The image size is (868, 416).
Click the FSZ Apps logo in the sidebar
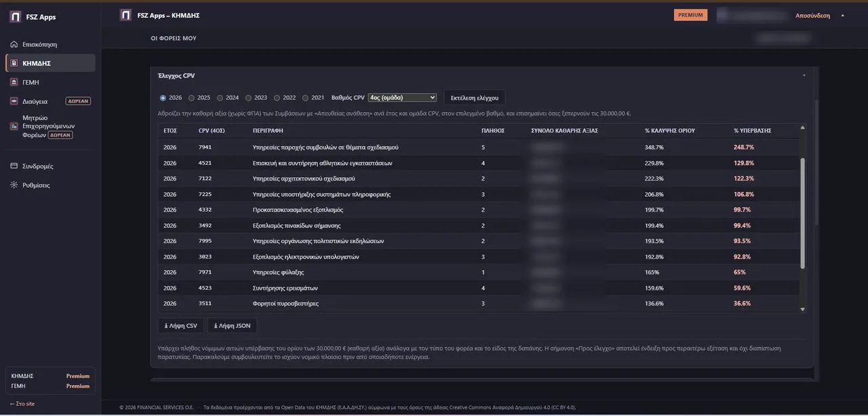(x=15, y=16)
